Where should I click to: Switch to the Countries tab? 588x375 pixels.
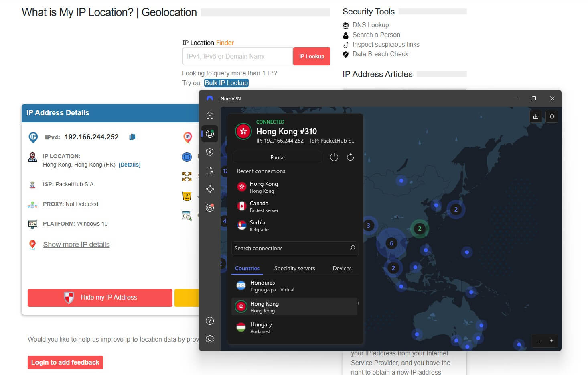coord(247,268)
